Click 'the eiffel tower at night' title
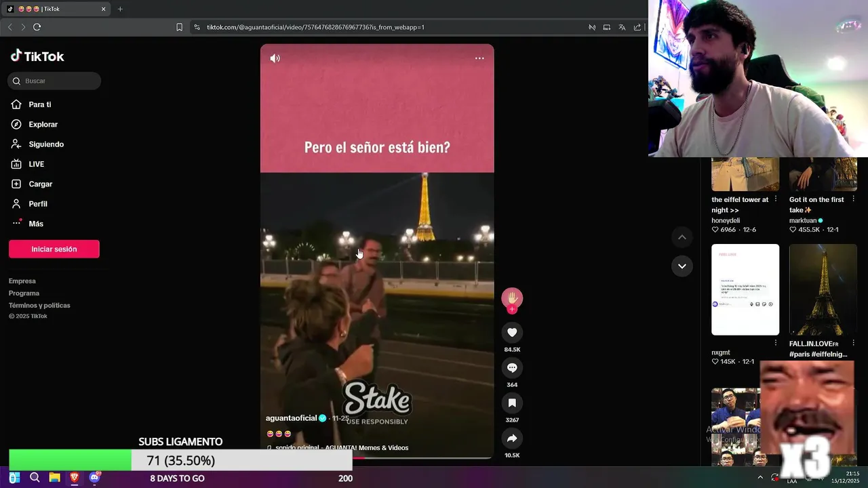 click(740, 205)
